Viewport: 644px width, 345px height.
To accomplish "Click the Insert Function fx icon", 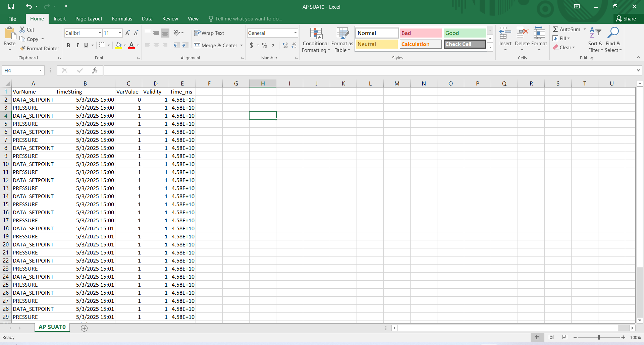I will 95,70.
